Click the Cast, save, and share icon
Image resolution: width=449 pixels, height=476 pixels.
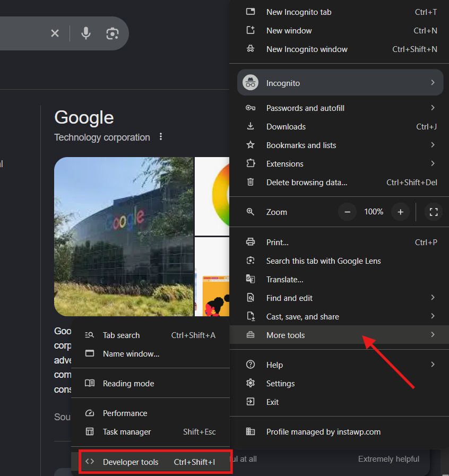coord(251,316)
